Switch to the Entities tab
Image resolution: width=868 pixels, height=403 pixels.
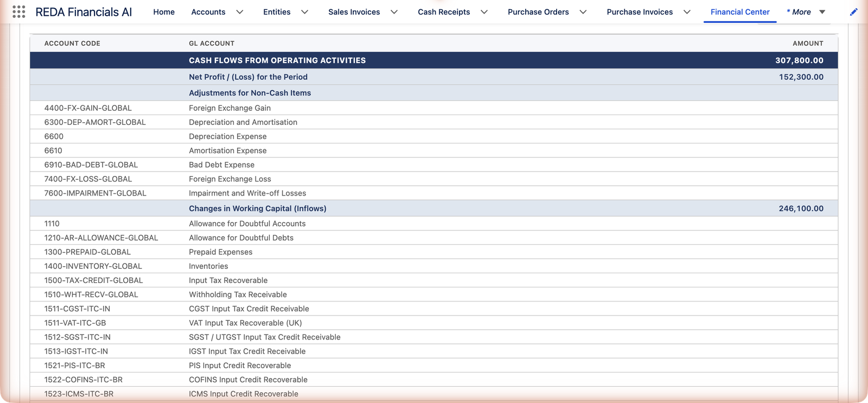pos(277,12)
